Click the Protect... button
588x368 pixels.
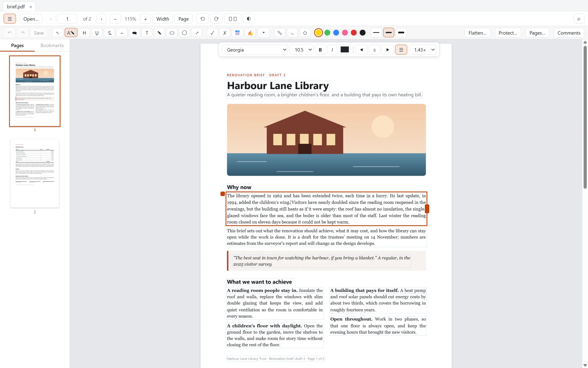pos(508,33)
